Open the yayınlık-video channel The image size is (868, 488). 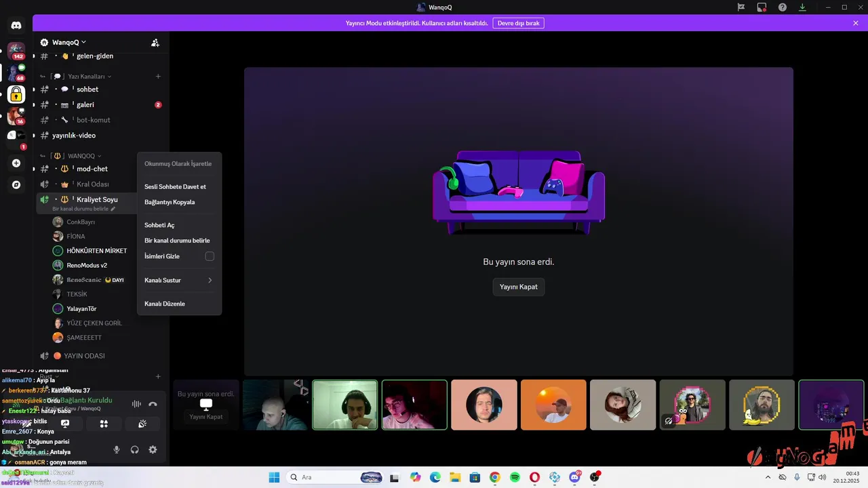101,136
